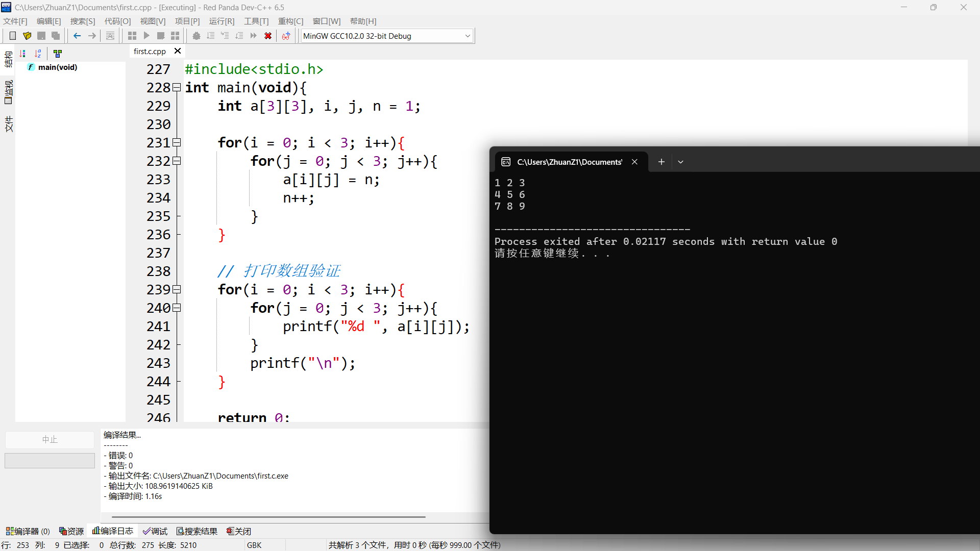
Task: Toggle code fold marker at line 239
Action: tap(177, 290)
